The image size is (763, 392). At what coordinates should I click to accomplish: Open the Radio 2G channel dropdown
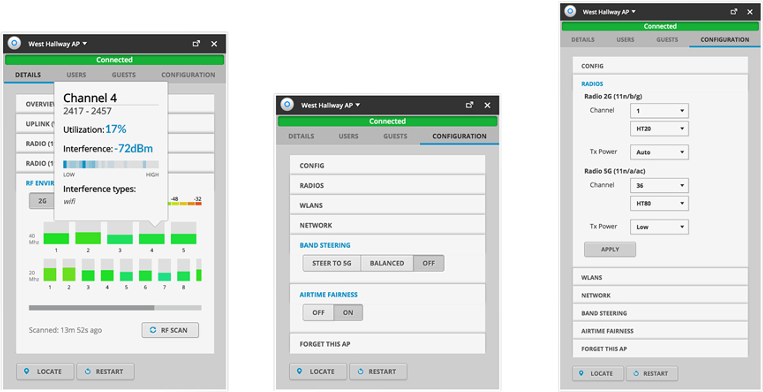659,110
